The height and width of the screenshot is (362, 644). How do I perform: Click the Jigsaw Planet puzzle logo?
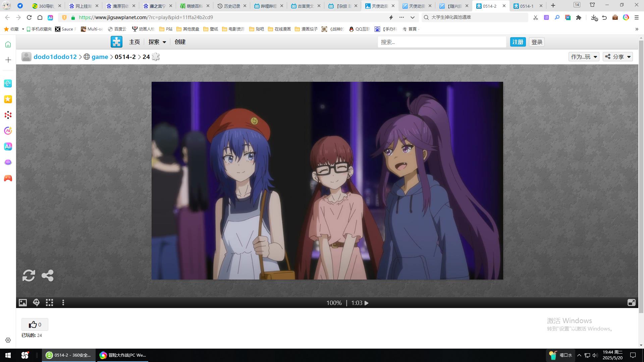tap(117, 42)
